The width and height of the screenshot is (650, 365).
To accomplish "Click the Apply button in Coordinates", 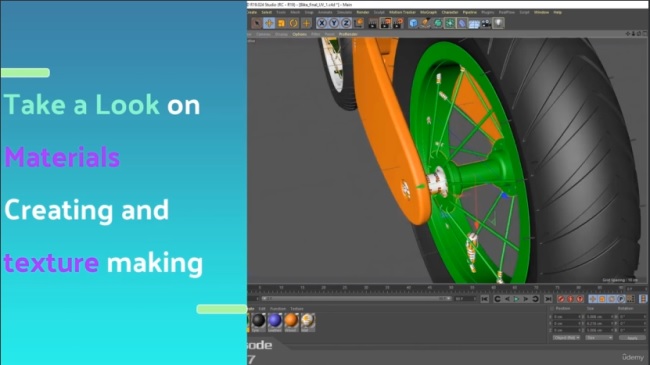I will point(632,338).
